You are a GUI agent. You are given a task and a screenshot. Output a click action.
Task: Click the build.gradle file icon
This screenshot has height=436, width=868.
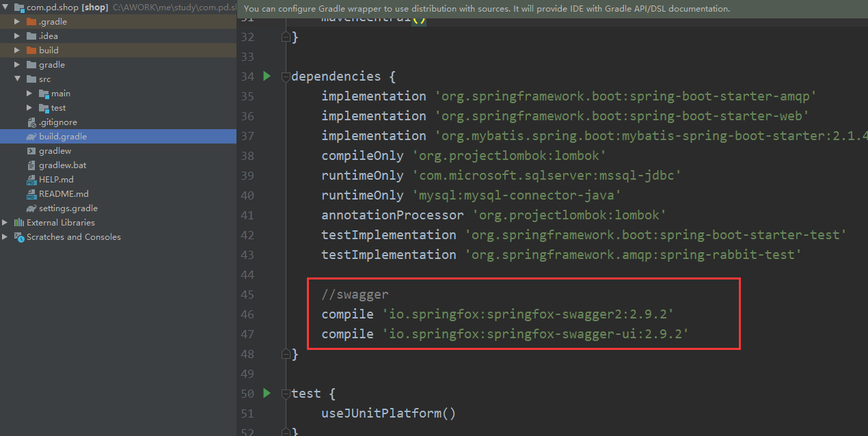coord(31,137)
